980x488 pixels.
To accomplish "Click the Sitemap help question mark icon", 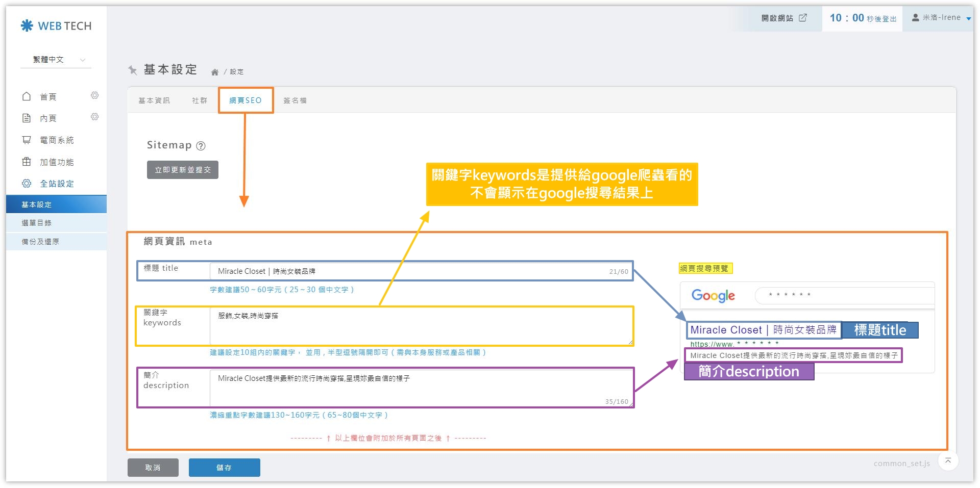I will [201, 146].
